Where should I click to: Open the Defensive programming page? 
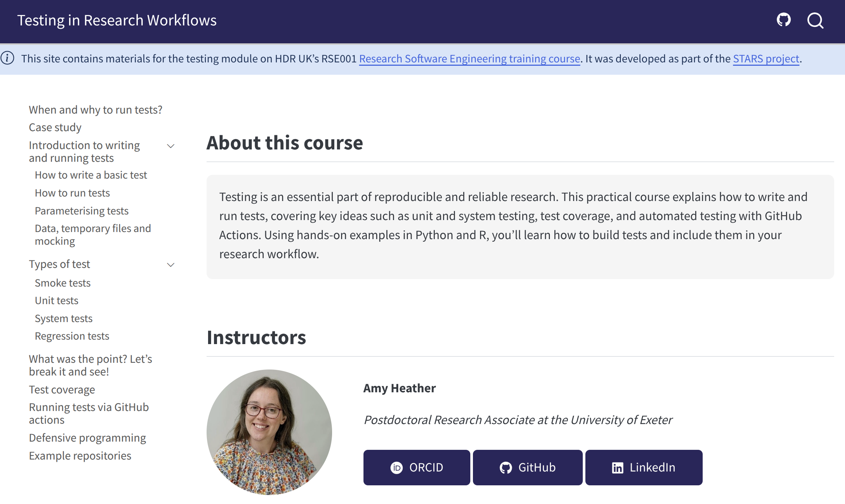tap(87, 437)
